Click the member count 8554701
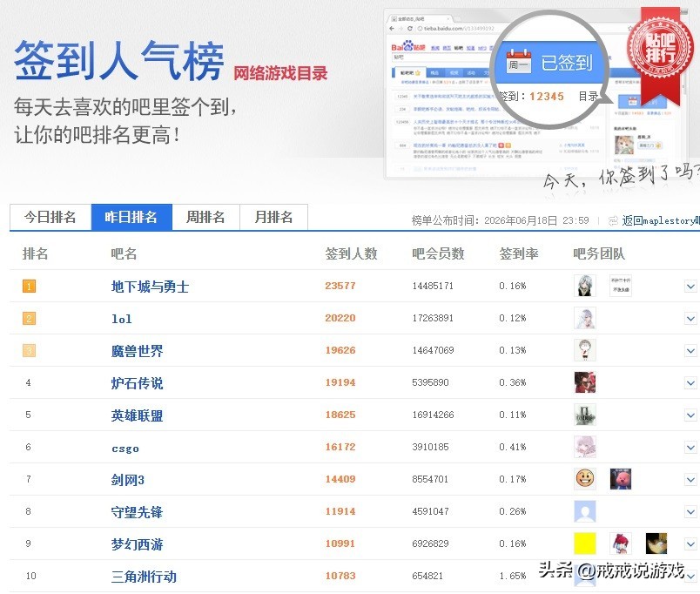This screenshot has height=594, width=700. pyautogui.click(x=430, y=479)
